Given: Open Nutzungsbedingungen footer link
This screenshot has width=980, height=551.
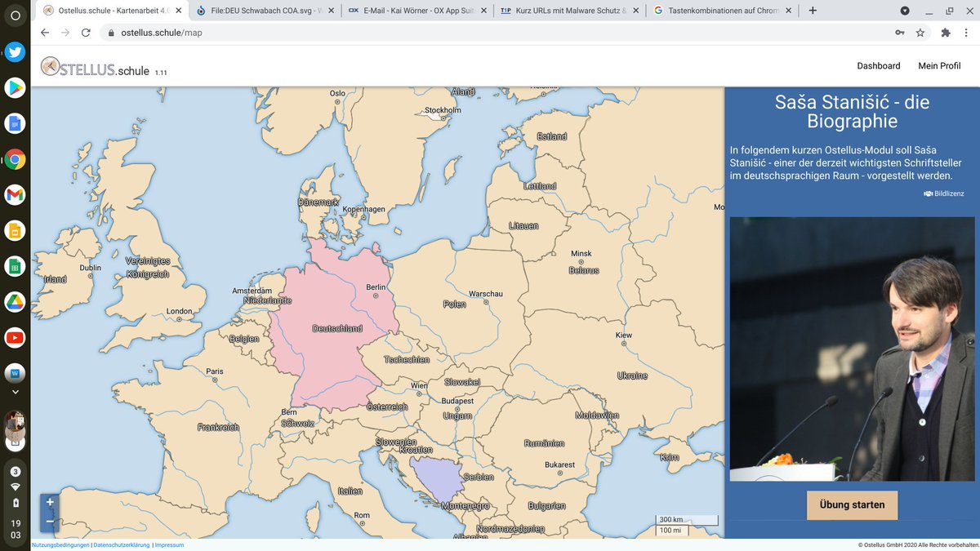Looking at the screenshot, I should (x=61, y=544).
